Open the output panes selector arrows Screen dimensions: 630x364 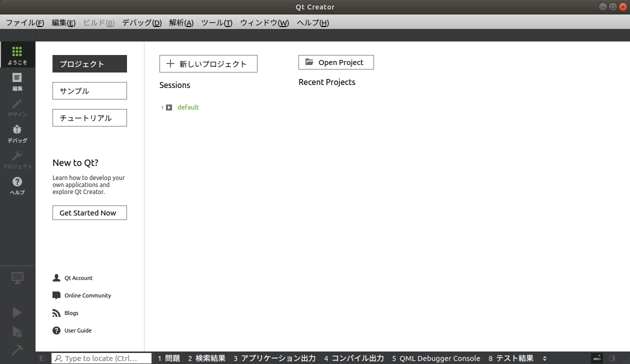pos(544,358)
